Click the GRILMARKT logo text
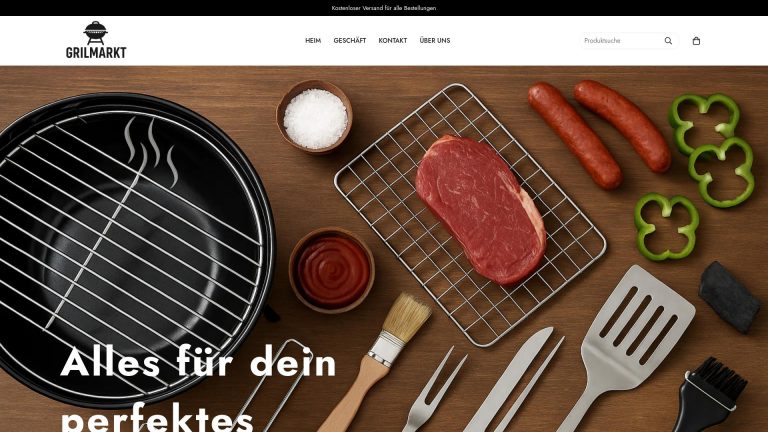Viewport: 768px width, 432px height. pos(96,52)
